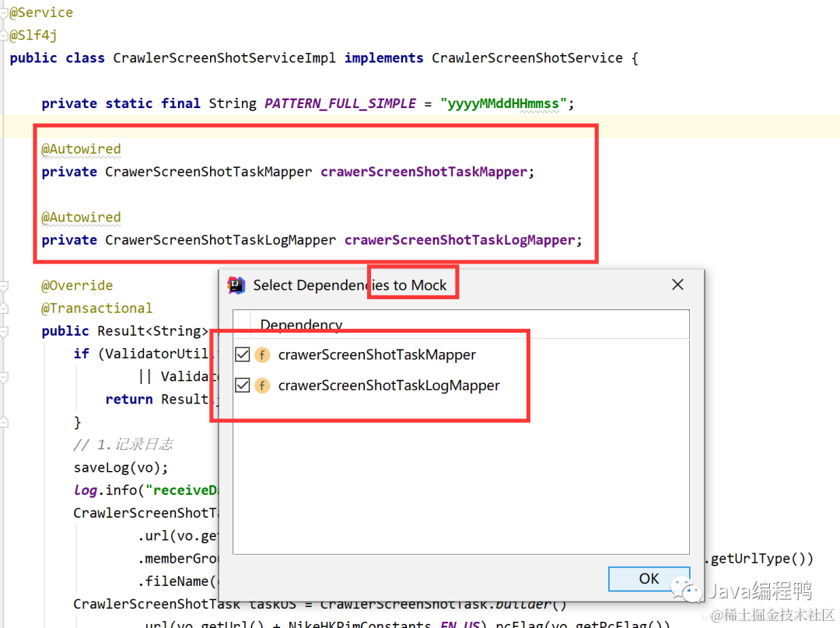Collapse the class fold marker beside @Service
The image size is (840, 628).
coord(4,14)
